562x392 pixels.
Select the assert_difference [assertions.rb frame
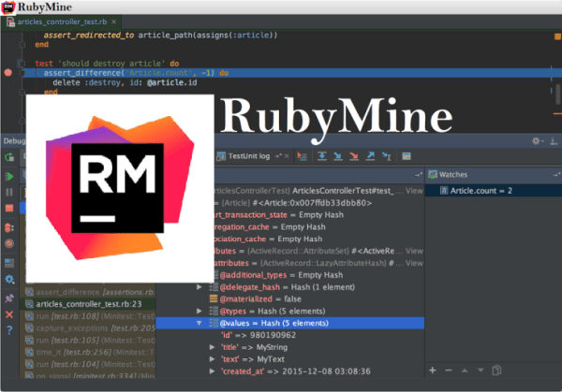[88, 292]
